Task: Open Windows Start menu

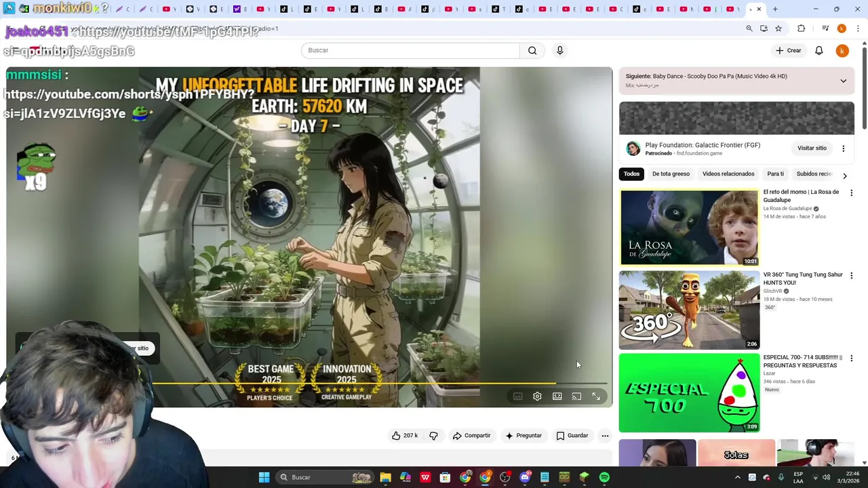Action: coord(264,478)
